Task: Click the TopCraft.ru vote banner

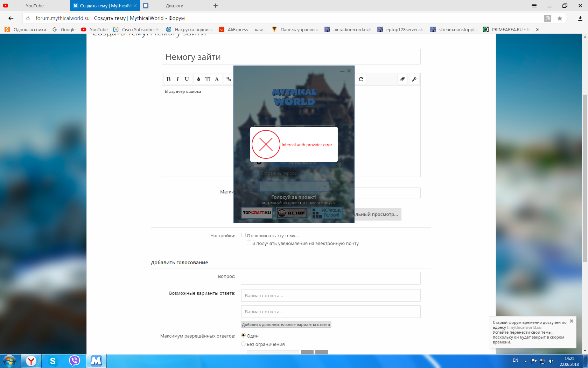Action: pos(257,213)
